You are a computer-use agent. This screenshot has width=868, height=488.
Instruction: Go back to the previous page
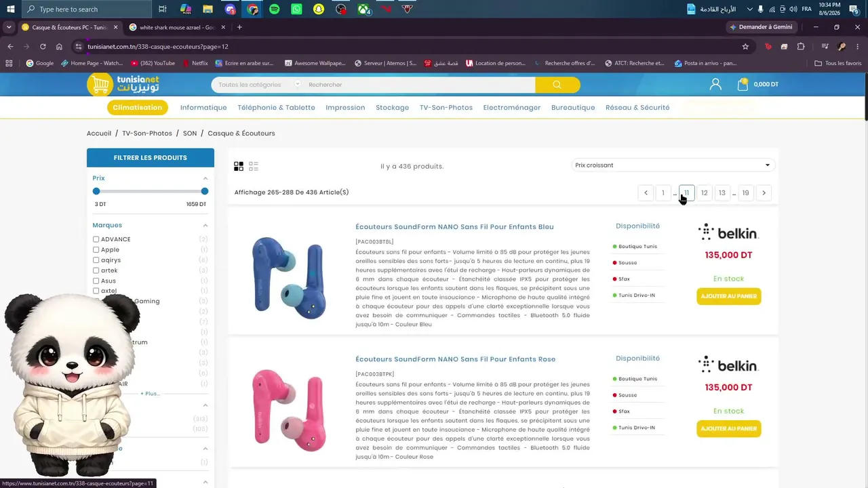click(10, 47)
